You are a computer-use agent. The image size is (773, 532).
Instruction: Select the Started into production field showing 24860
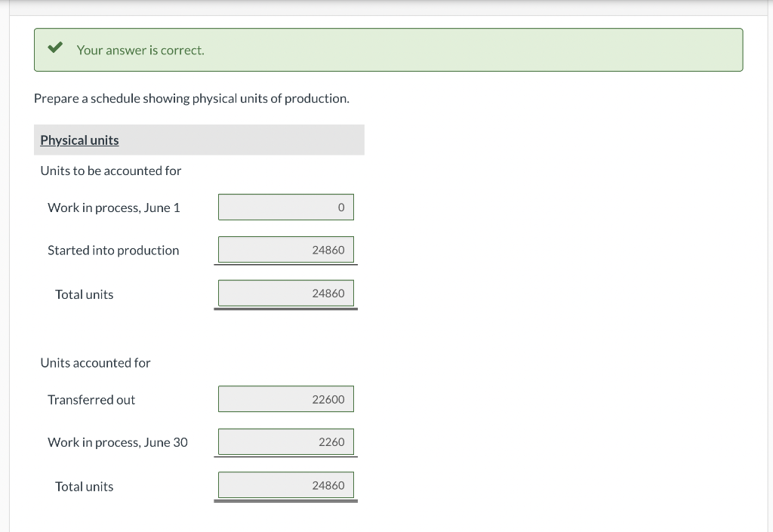tap(286, 250)
